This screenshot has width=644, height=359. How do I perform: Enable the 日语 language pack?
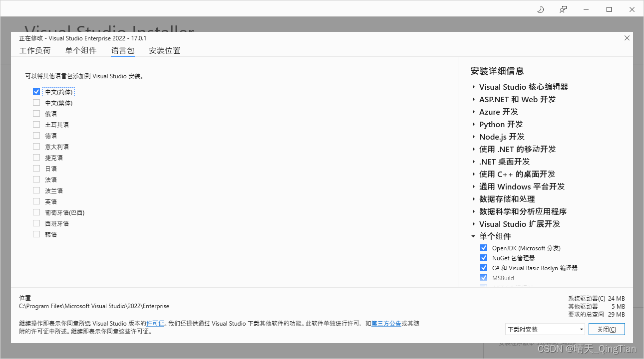(36, 168)
